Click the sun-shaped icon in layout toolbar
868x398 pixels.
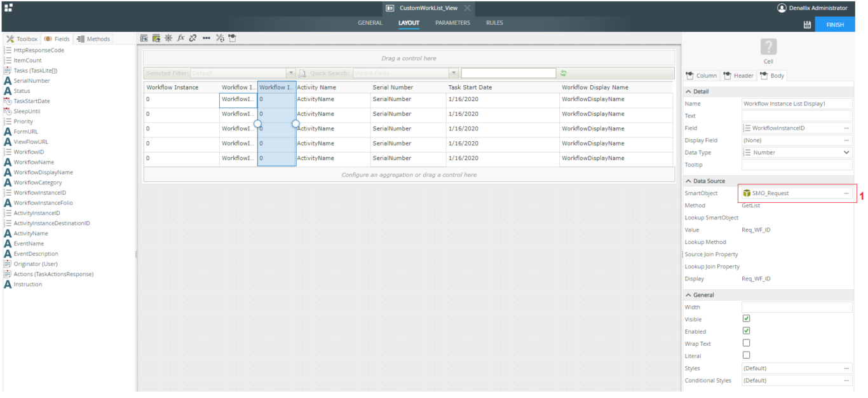(x=168, y=38)
